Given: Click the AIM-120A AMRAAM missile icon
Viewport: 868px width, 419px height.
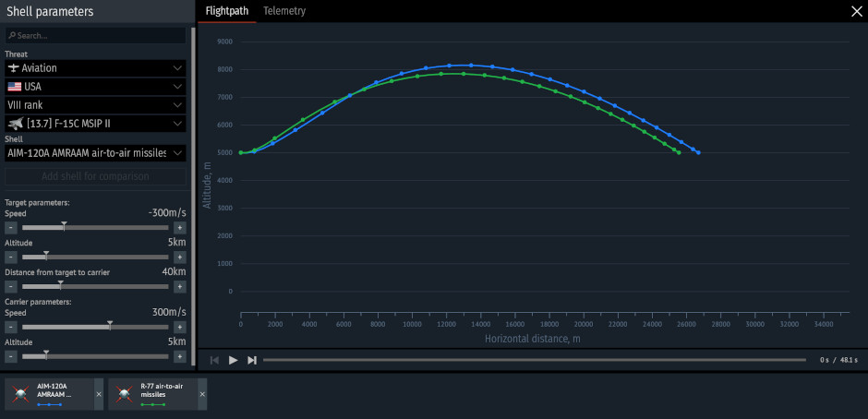Looking at the screenshot, I should point(20,394).
